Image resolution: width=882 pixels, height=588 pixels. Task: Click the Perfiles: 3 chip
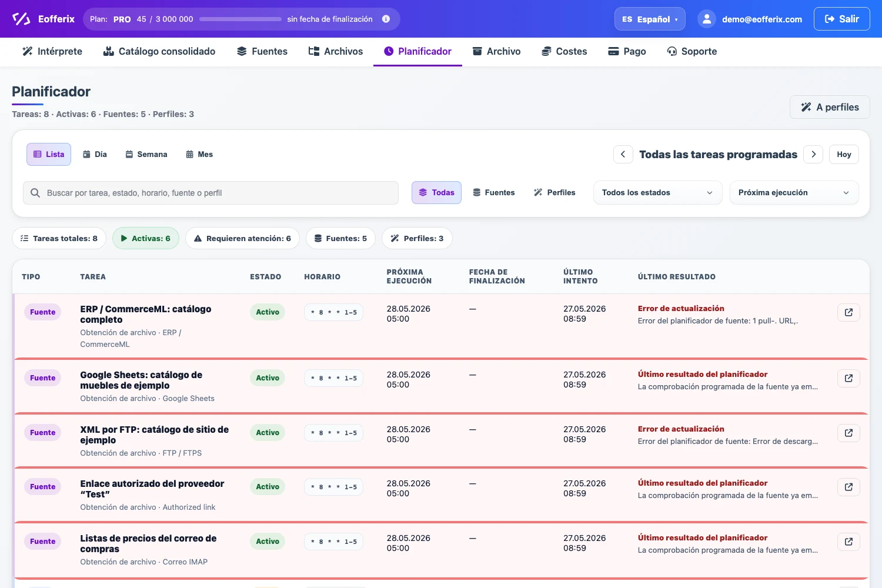point(417,238)
